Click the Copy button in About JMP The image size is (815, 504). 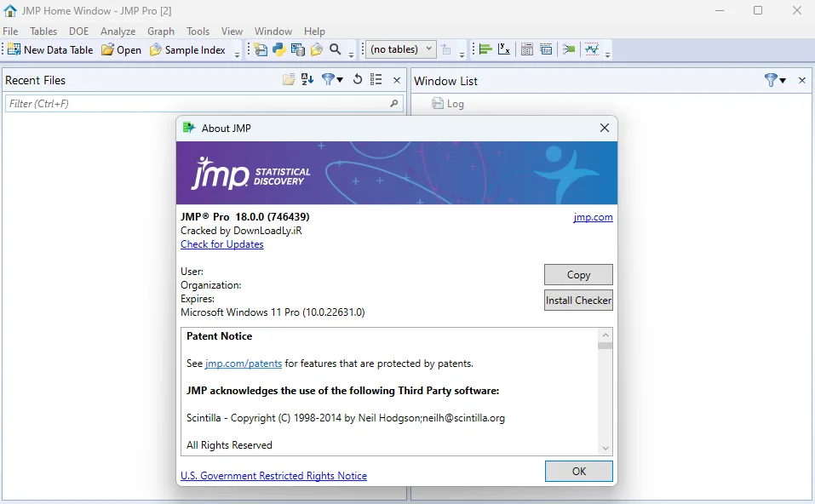(578, 275)
